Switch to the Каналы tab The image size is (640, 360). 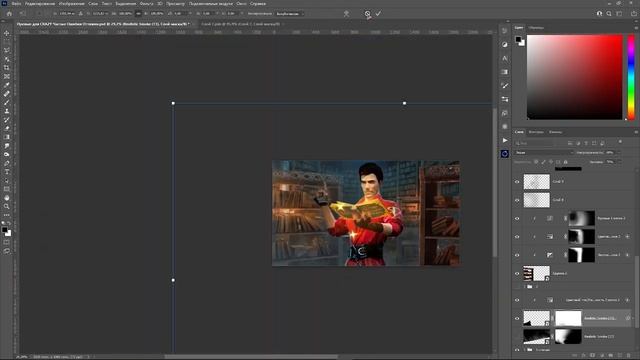(x=555, y=132)
